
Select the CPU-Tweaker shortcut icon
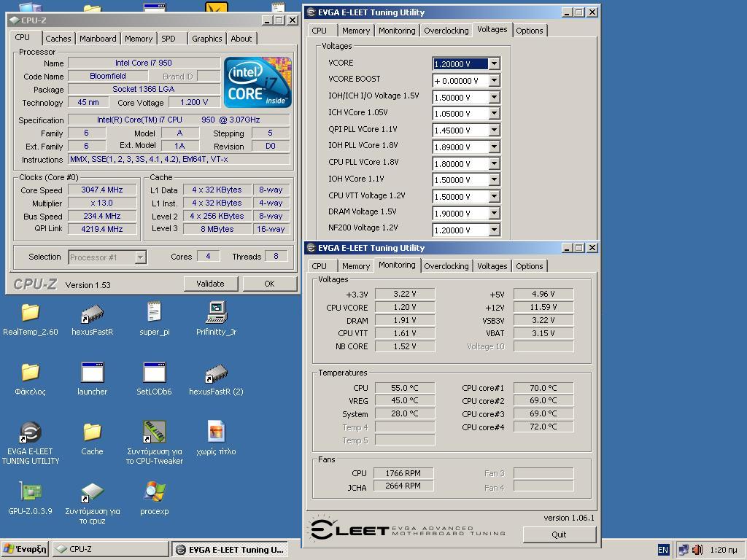[155, 432]
